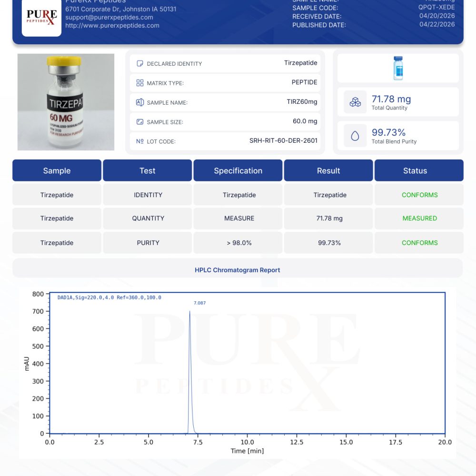476x476 pixels.
Task: Click the Total Blend Purity droplet icon
Action: click(355, 136)
